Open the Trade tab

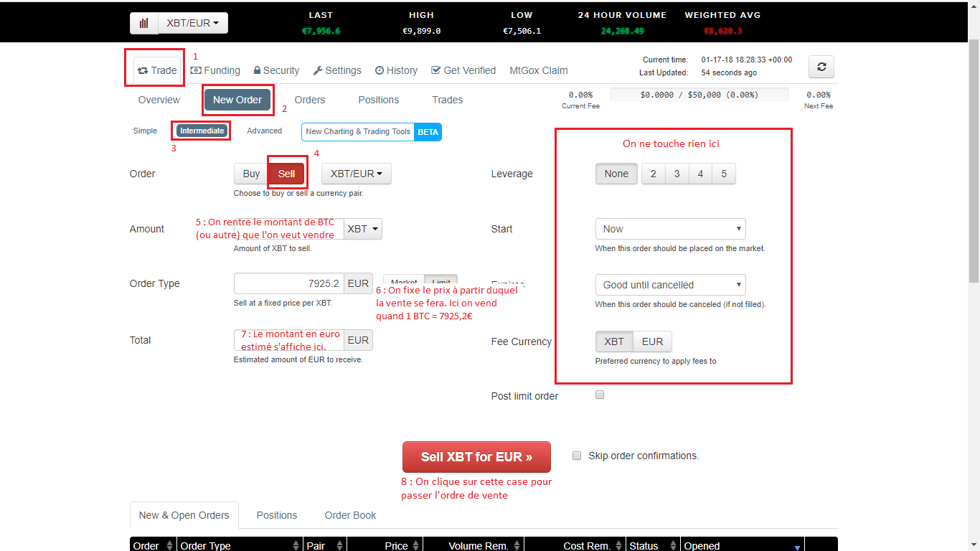tap(157, 70)
